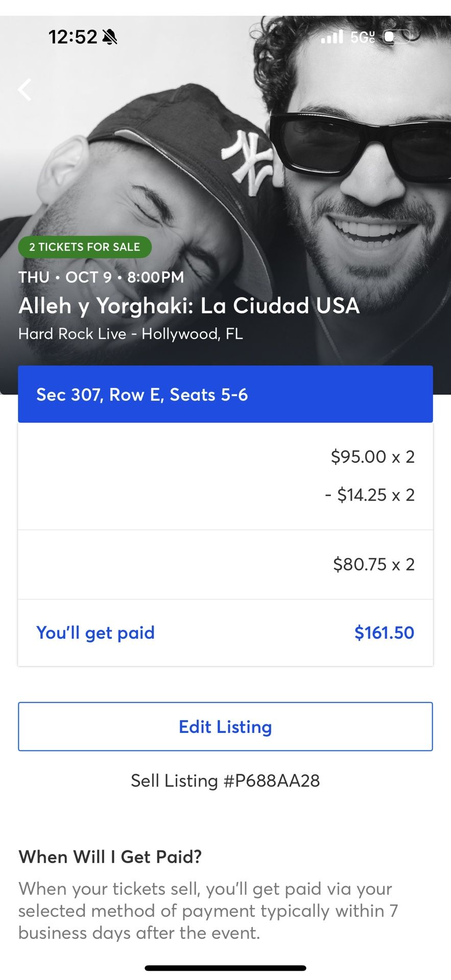Image resolution: width=451 pixels, height=980 pixels.
Task: Tap the back arrow icon
Action: (x=25, y=90)
